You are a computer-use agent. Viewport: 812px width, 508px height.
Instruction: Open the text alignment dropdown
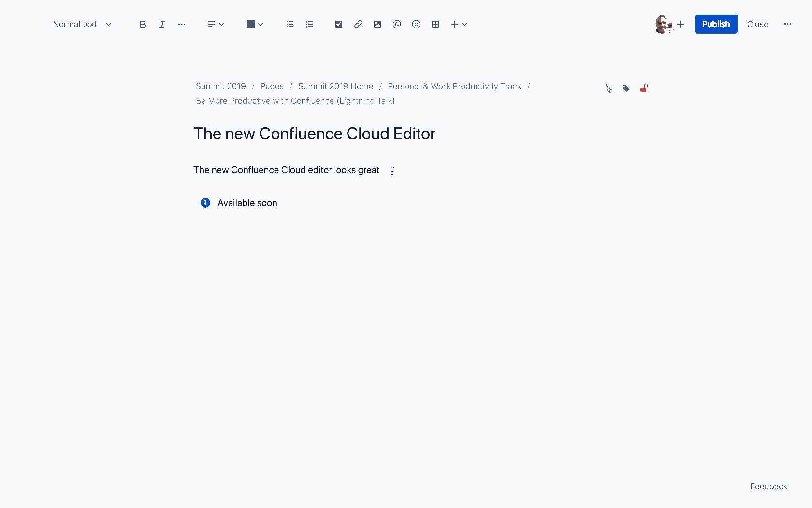(216, 24)
